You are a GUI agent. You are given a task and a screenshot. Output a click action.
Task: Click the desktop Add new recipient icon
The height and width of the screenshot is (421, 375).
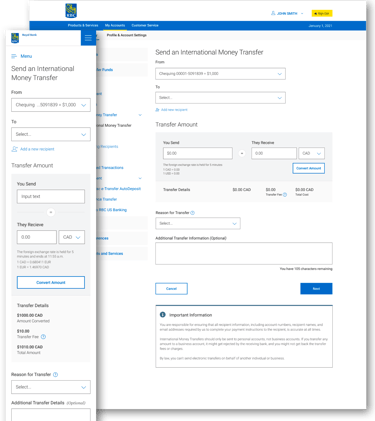[x=157, y=110]
